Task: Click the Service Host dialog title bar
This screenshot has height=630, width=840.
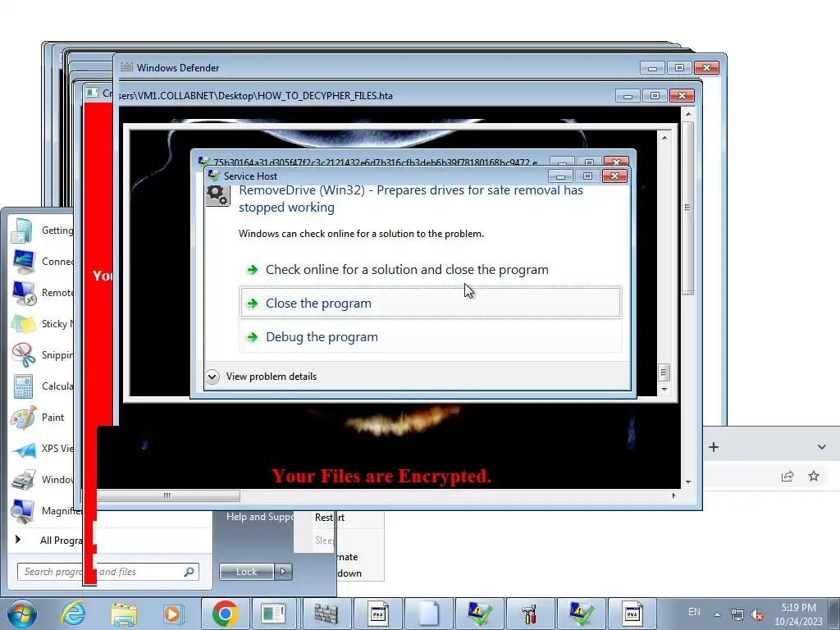Action: click(x=375, y=176)
